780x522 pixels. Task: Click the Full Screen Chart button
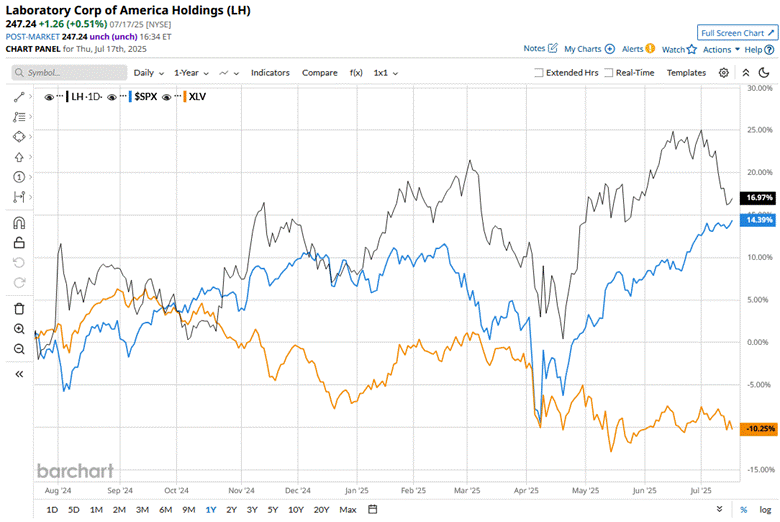click(737, 33)
